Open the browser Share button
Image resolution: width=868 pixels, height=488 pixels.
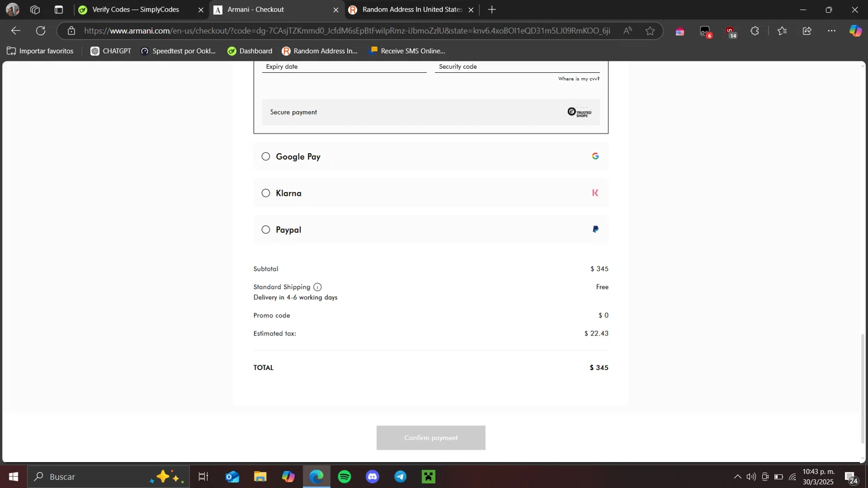point(807,31)
